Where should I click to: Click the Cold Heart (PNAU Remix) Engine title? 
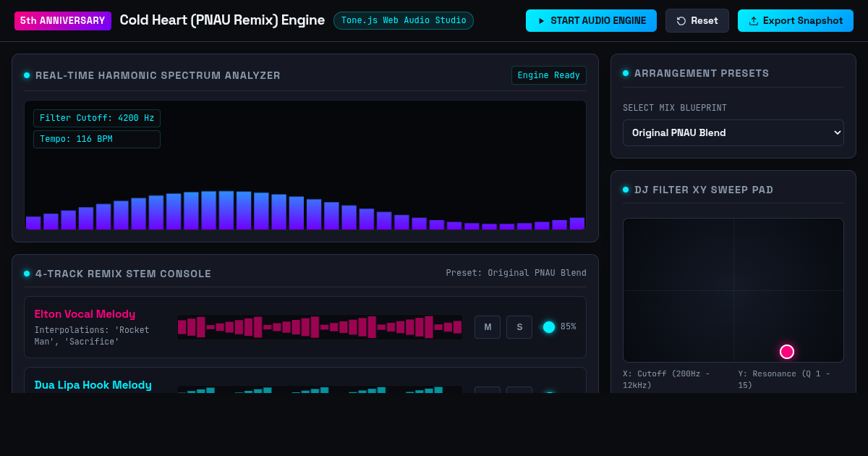click(x=222, y=20)
